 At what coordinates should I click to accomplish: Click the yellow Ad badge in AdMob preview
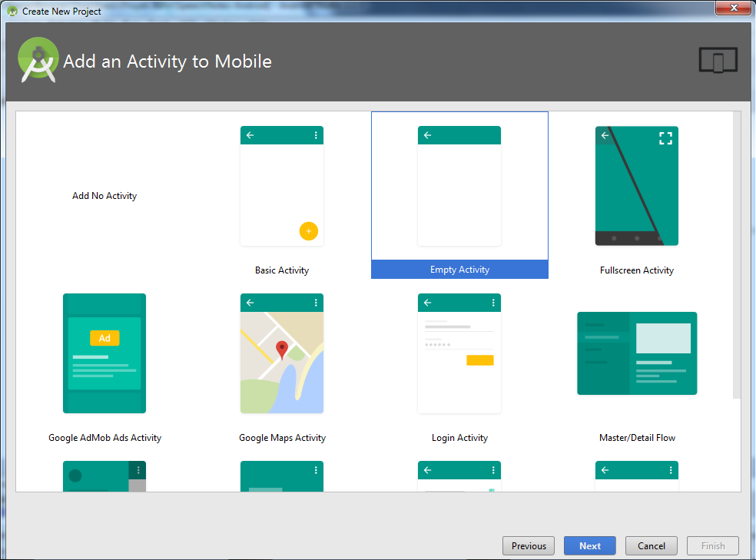[x=104, y=338]
